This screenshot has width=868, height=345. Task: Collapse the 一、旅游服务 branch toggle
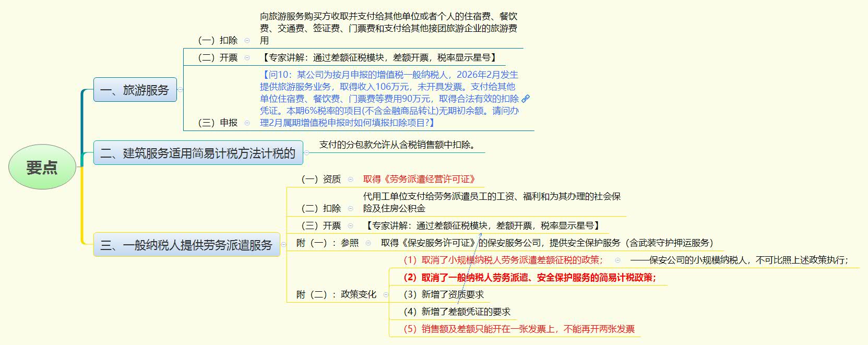181,90
